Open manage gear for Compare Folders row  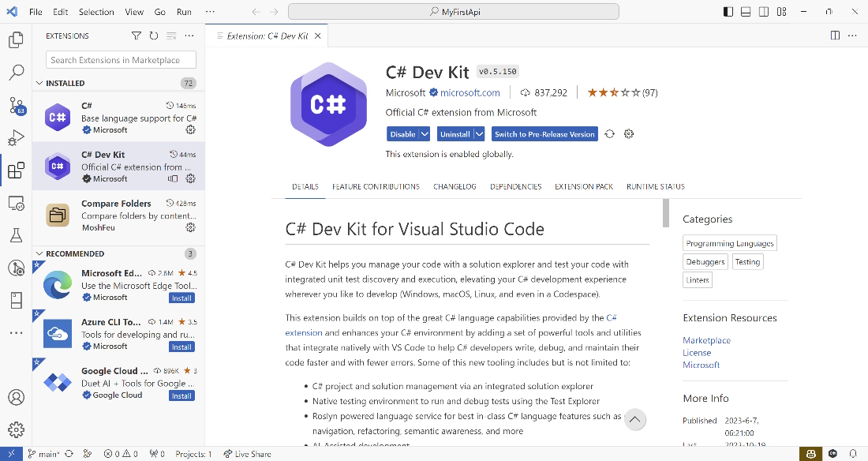click(x=190, y=227)
